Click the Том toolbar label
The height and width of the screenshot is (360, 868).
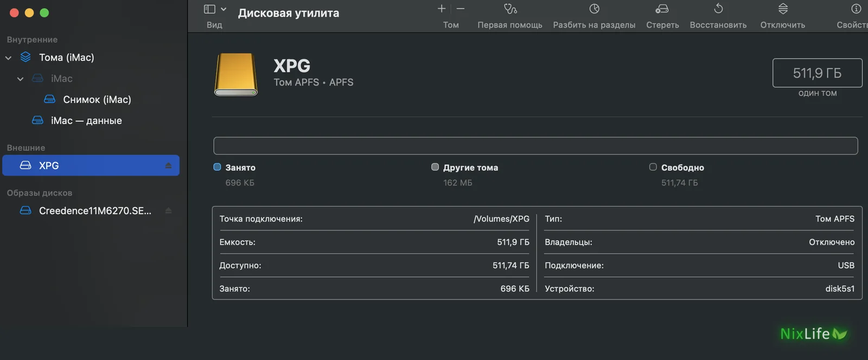tap(451, 25)
